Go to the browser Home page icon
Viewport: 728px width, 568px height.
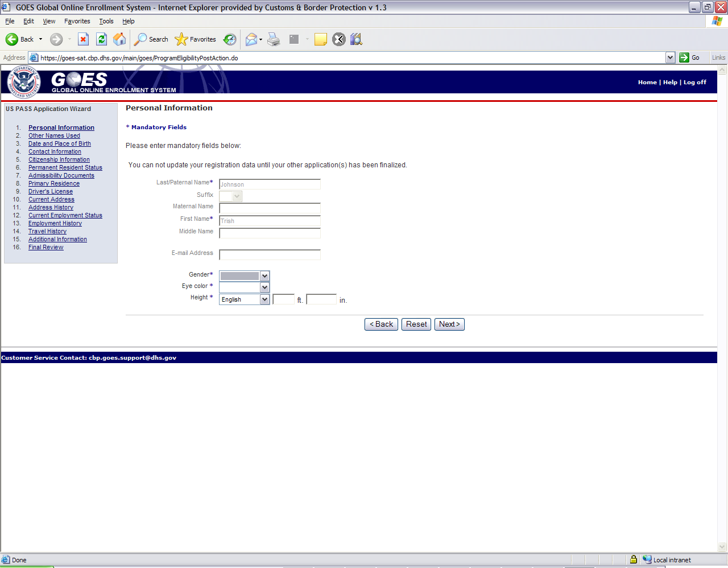point(119,39)
